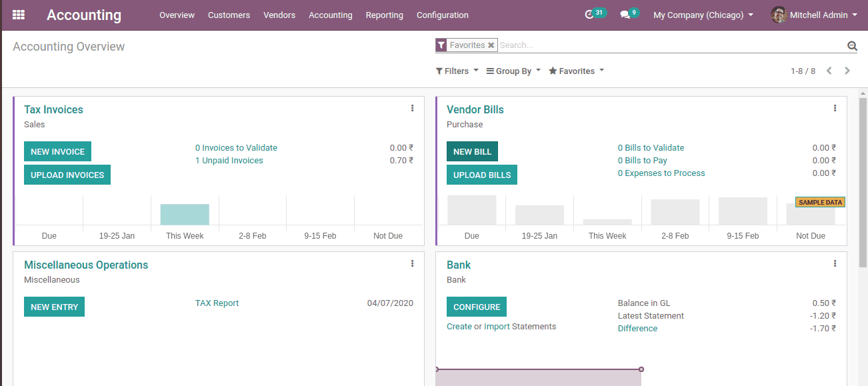This screenshot has width=868, height=386.
Task: Remove the Favorites filter tag
Action: [x=491, y=45]
